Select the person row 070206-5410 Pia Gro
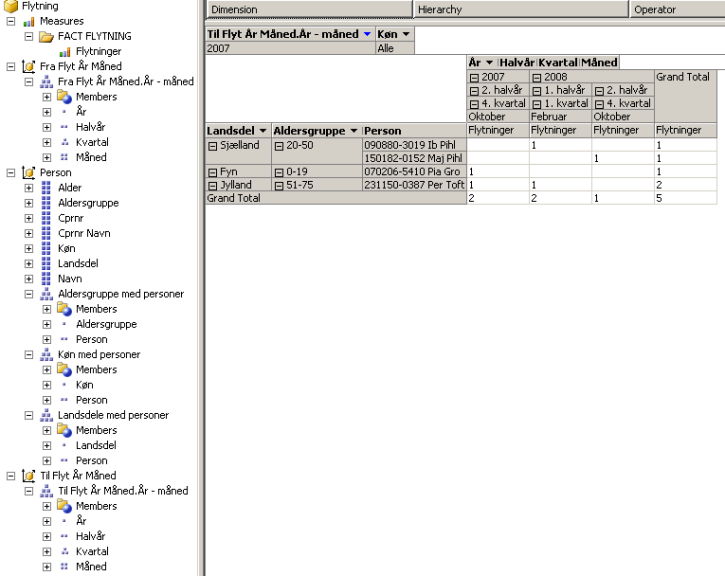The image size is (725, 576). (x=414, y=172)
